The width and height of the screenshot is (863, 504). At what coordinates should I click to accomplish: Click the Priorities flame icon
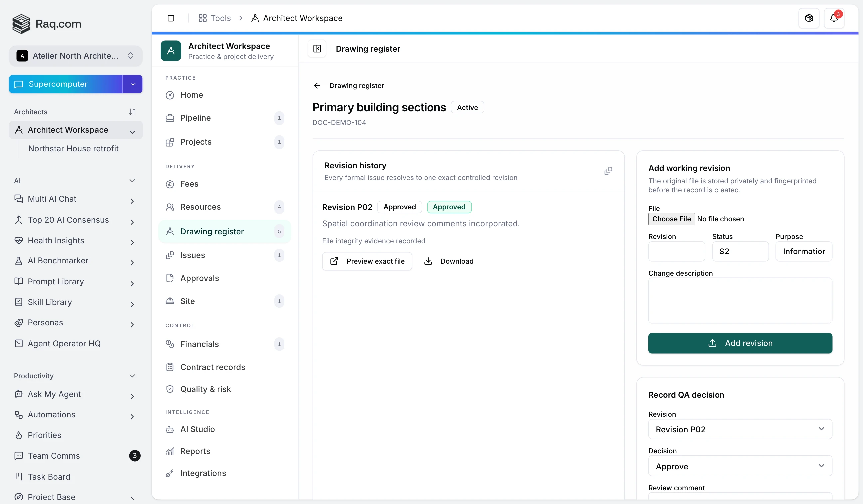(x=19, y=435)
